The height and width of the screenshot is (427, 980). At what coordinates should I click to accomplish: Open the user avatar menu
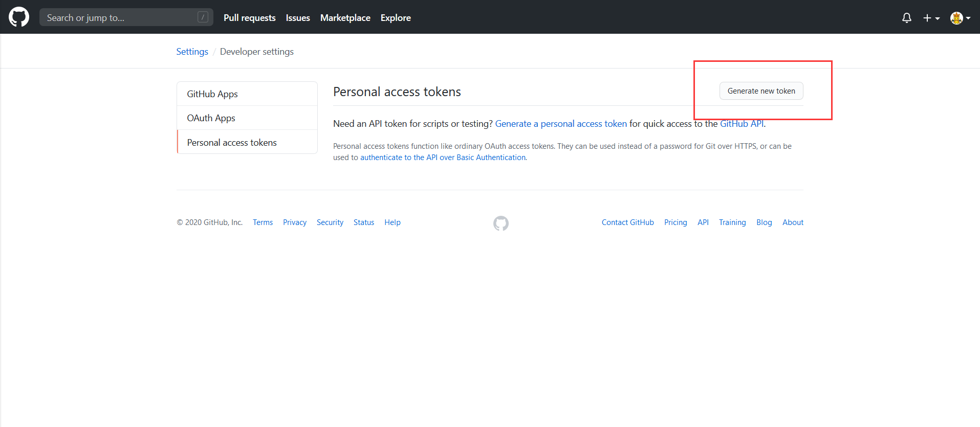click(960, 18)
